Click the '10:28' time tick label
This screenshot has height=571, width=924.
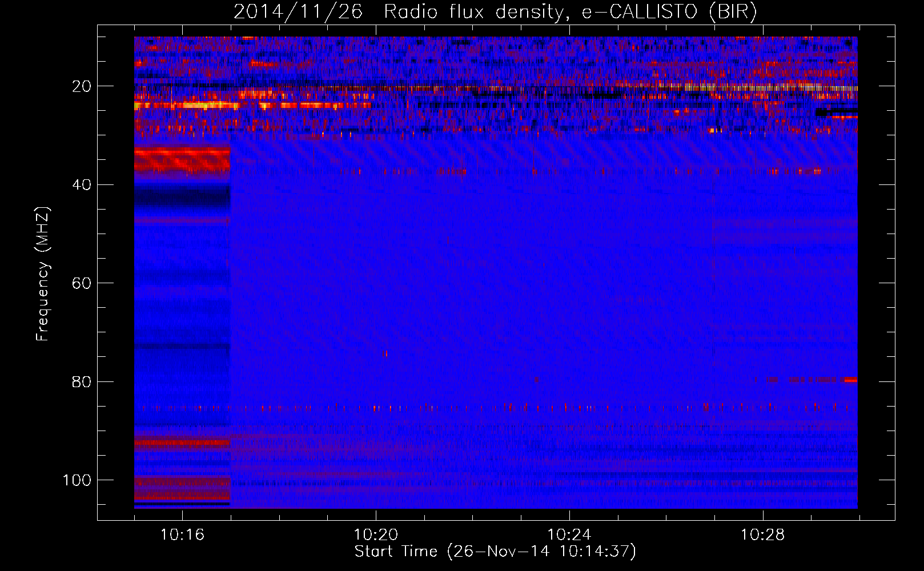[x=763, y=535]
